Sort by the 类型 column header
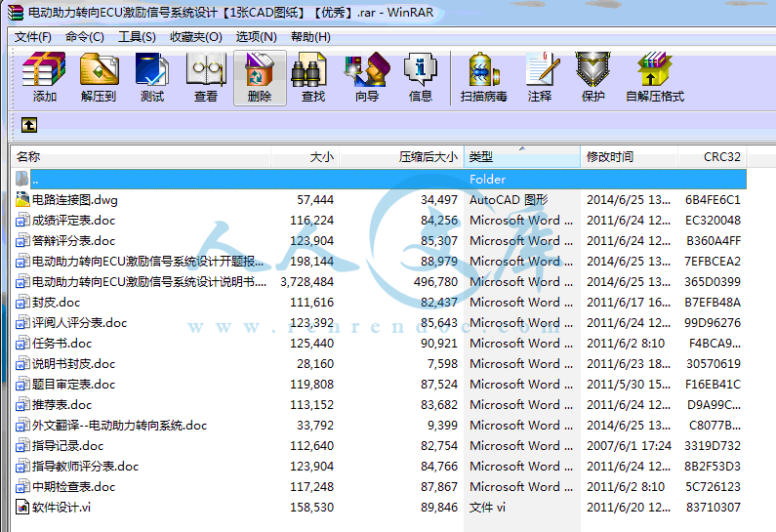Image resolution: width=776 pixels, height=532 pixels. [522, 157]
